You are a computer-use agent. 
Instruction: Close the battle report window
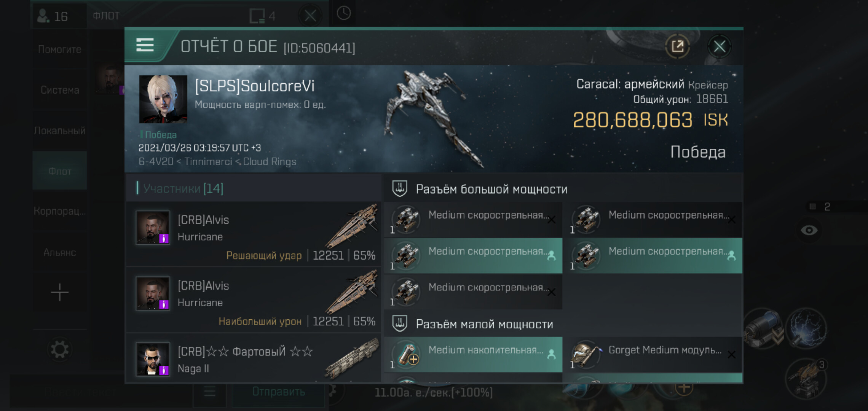(719, 46)
